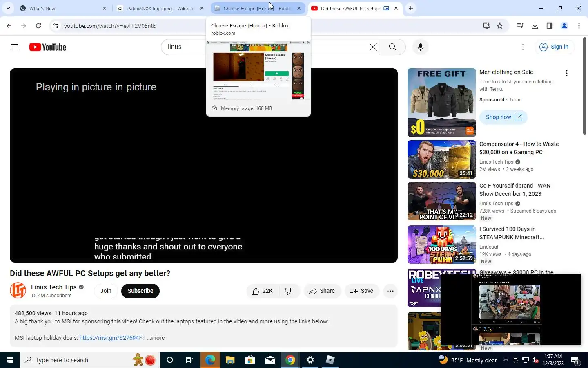Open notification center in taskbar
The image size is (588, 368).
point(575,360)
